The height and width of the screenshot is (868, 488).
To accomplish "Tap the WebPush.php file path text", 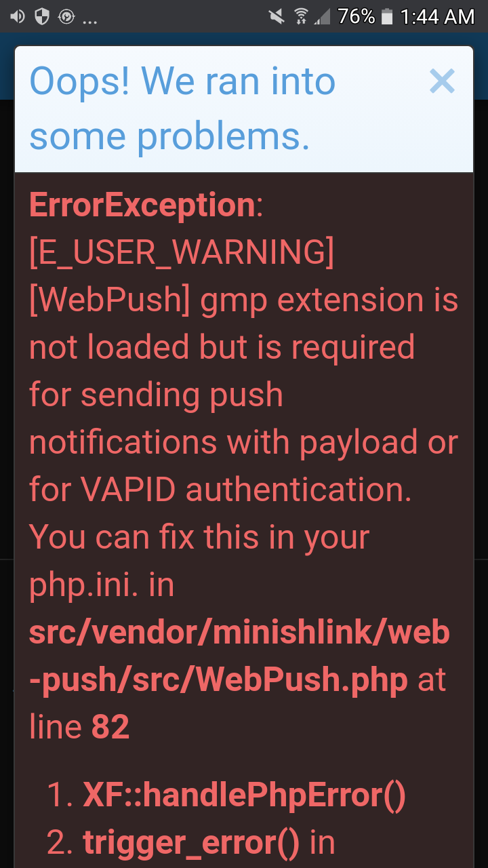I will 239,655.
